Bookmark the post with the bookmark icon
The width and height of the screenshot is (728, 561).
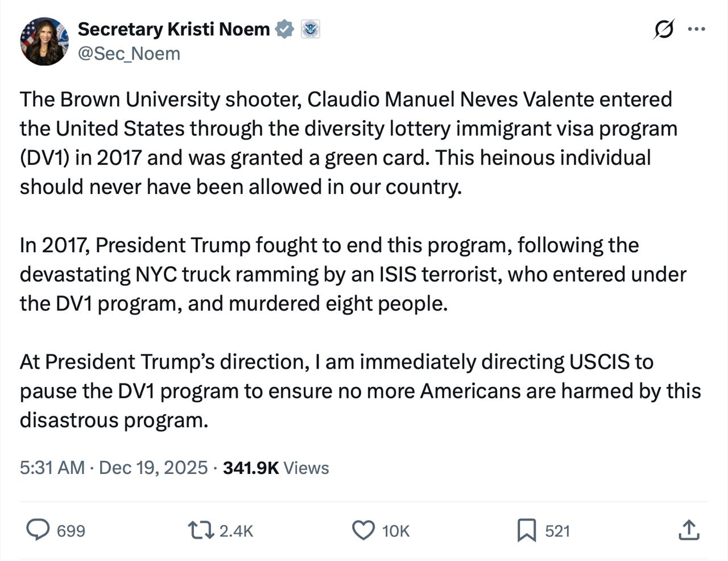pyautogui.click(x=527, y=530)
